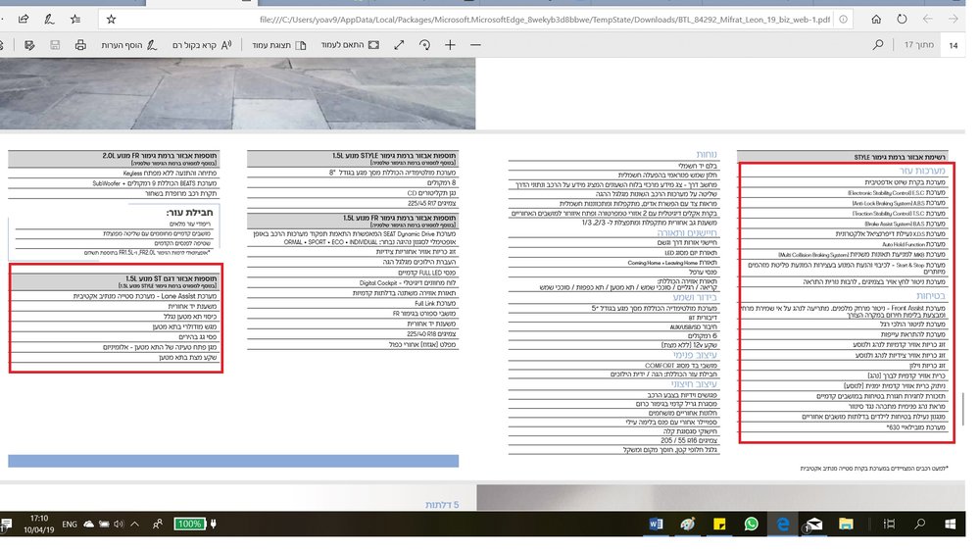
Task: Expand hidden system tray icons chevron
Action: click(134, 525)
